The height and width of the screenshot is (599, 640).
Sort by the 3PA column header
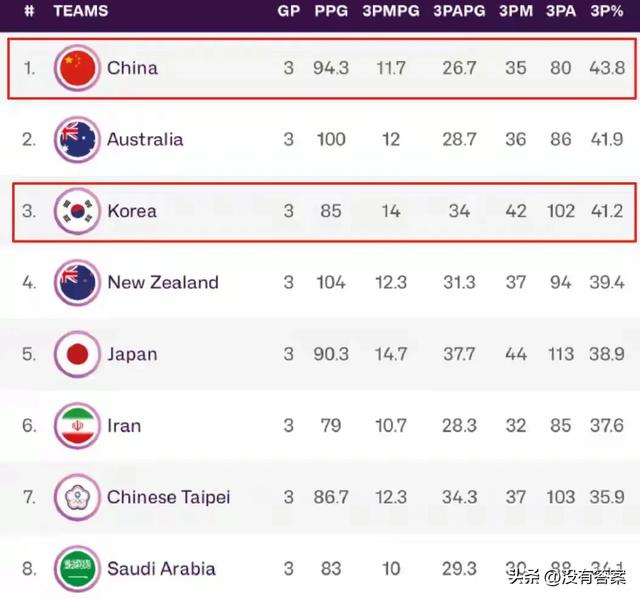561,11
